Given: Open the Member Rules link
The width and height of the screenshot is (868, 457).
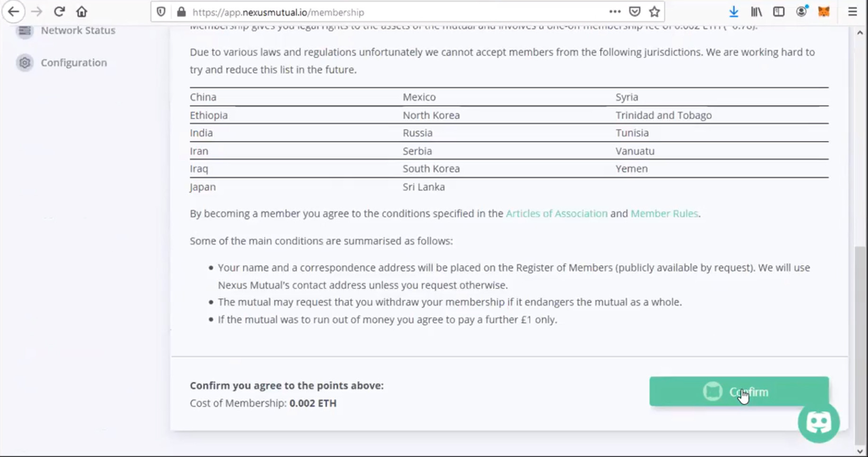Looking at the screenshot, I should [x=664, y=213].
